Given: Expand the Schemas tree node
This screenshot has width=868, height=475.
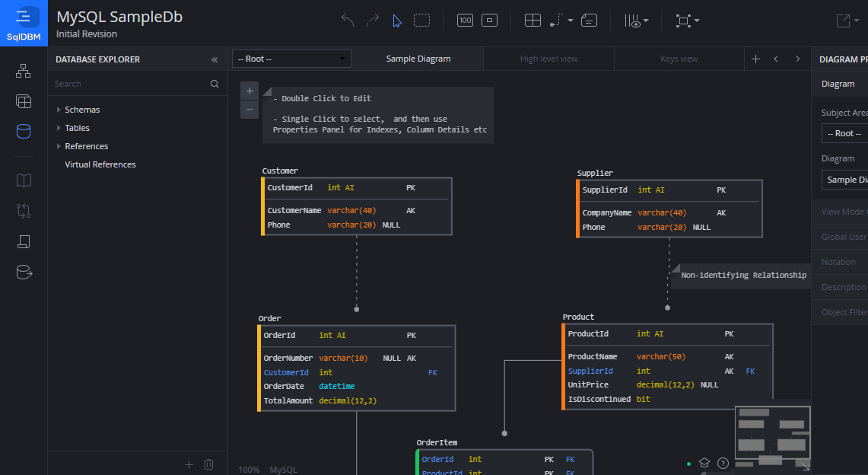Looking at the screenshot, I should tap(59, 110).
